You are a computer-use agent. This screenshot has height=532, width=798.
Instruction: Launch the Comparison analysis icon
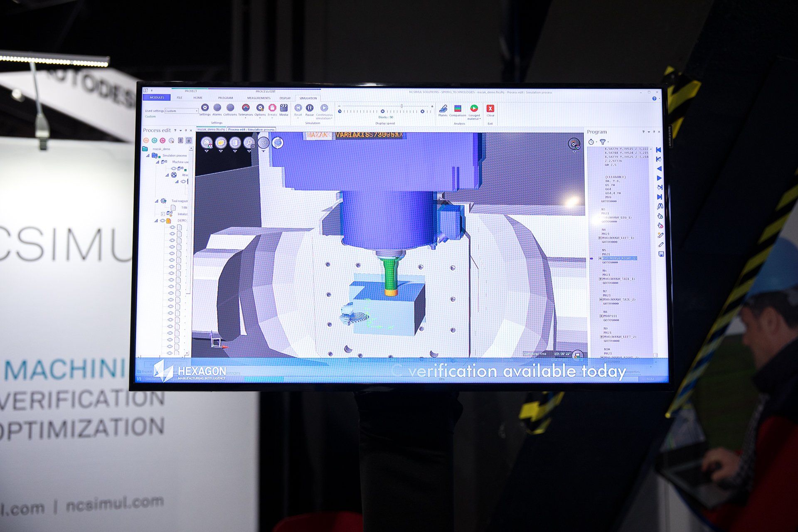[458, 109]
